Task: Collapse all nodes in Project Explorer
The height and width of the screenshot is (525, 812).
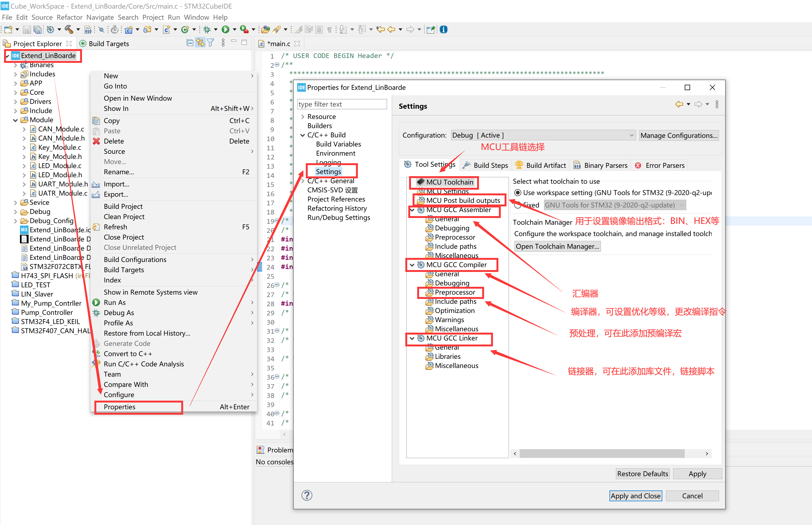Action: [x=190, y=43]
